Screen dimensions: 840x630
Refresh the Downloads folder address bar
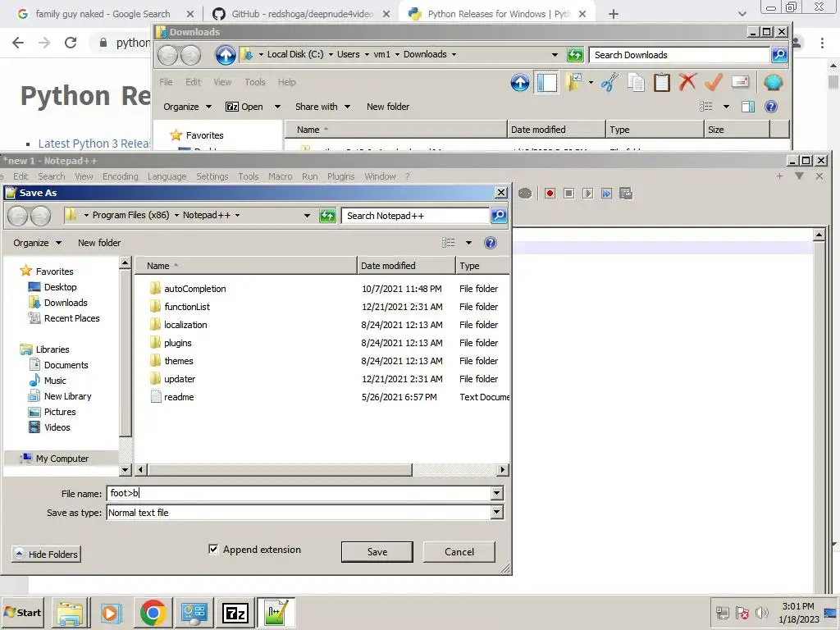pos(575,55)
